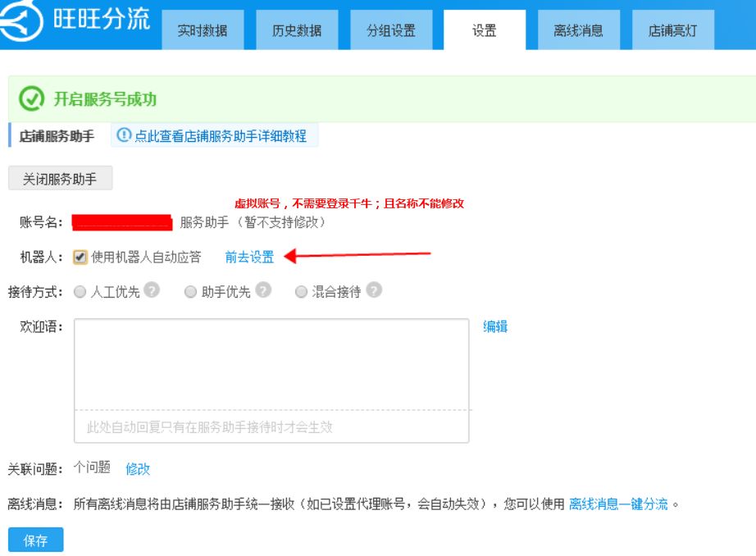The width and height of the screenshot is (756, 556).
Task: Open the 分组设置 tab
Action: [x=391, y=30]
